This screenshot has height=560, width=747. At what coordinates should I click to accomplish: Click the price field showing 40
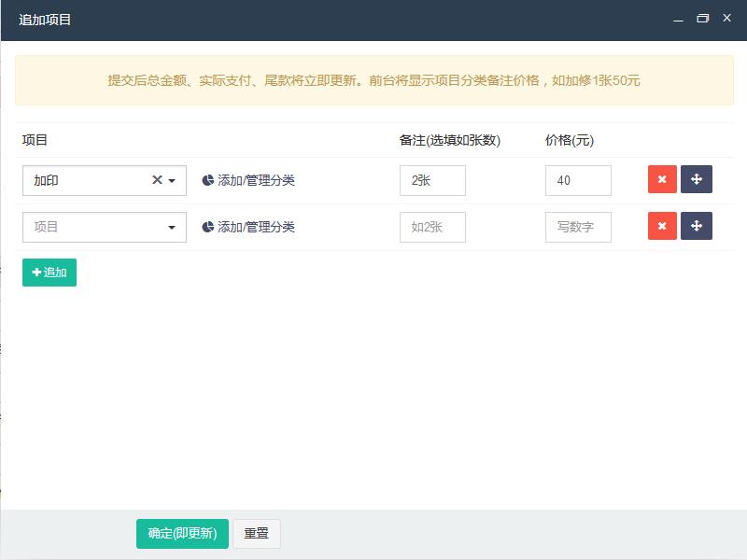[x=578, y=181]
